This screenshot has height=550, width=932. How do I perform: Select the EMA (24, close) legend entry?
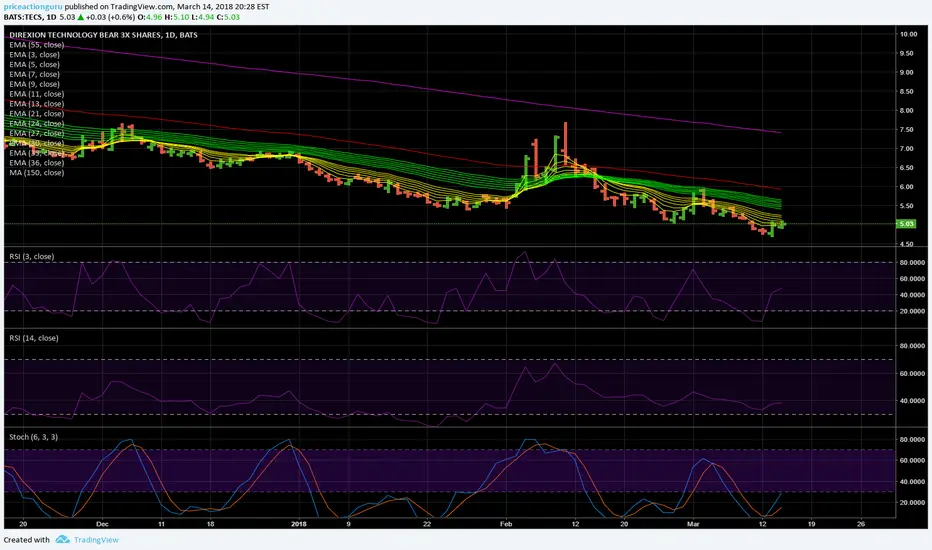[36, 123]
